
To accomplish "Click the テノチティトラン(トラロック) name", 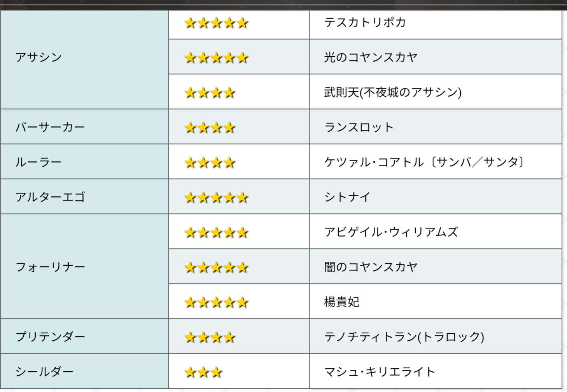I will pos(404,337).
